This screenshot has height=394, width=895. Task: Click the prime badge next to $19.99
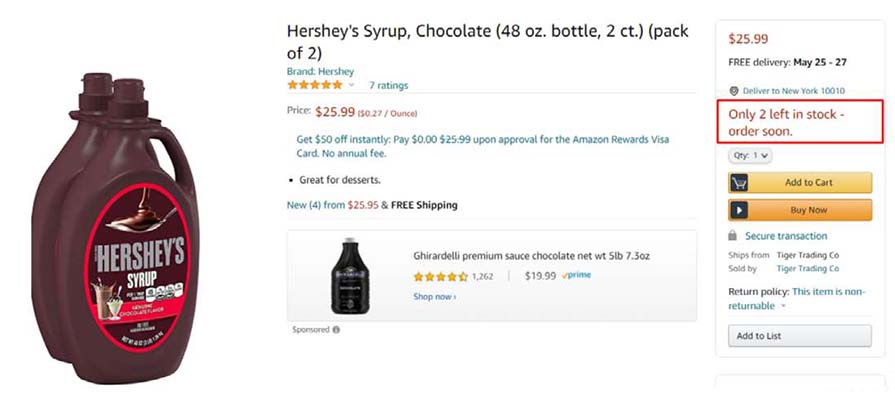[576, 275]
